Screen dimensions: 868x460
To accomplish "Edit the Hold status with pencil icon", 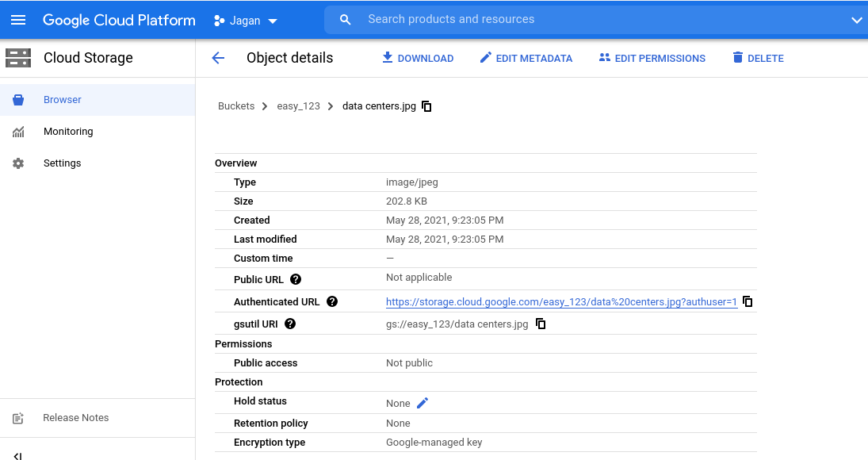I will click(423, 403).
